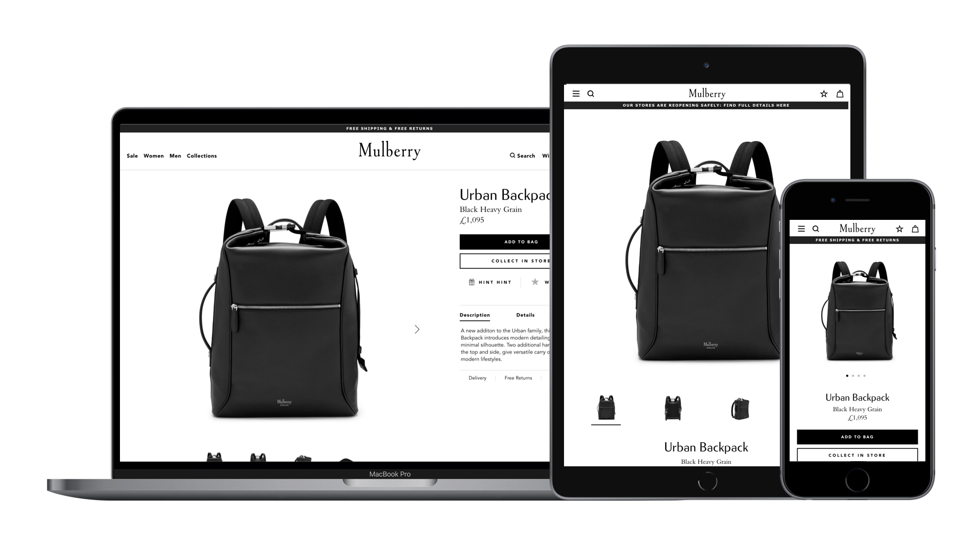Select the Men menu item
The width and height of the screenshot is (980, 551).
(x=175, y=156)
